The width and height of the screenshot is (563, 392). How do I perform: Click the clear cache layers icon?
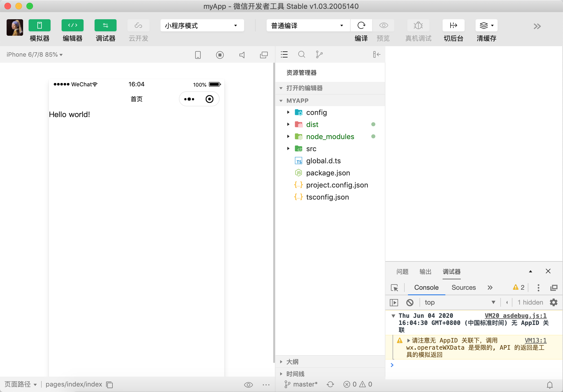(484, 26)
